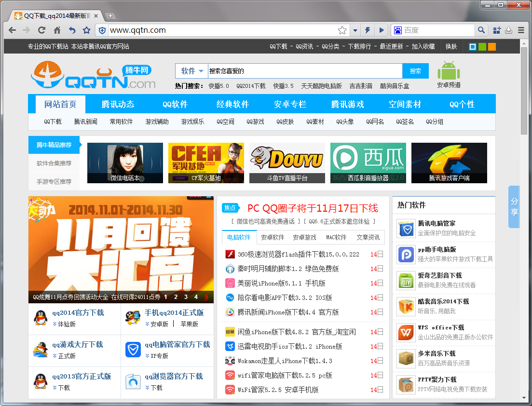Open the 西瓜影音播放器 thumbnail

[x=368, y=163]
